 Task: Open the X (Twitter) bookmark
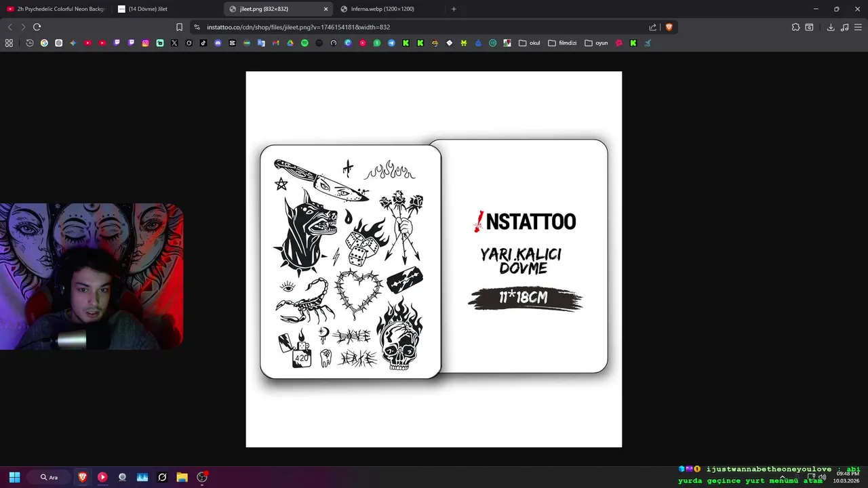[x=174, y=43]
